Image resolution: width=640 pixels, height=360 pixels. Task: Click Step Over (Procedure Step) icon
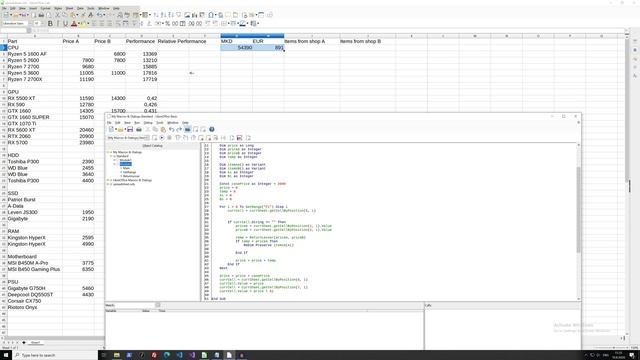coord(178,138)
